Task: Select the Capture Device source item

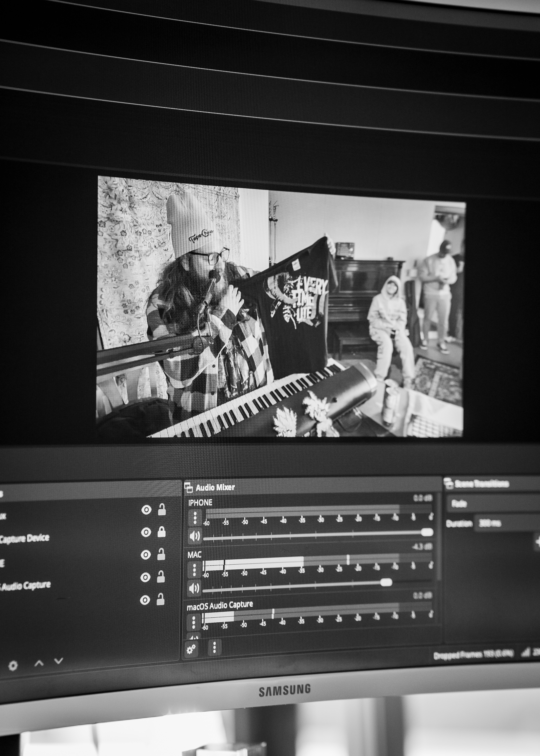Action: [x=25, y=538]
